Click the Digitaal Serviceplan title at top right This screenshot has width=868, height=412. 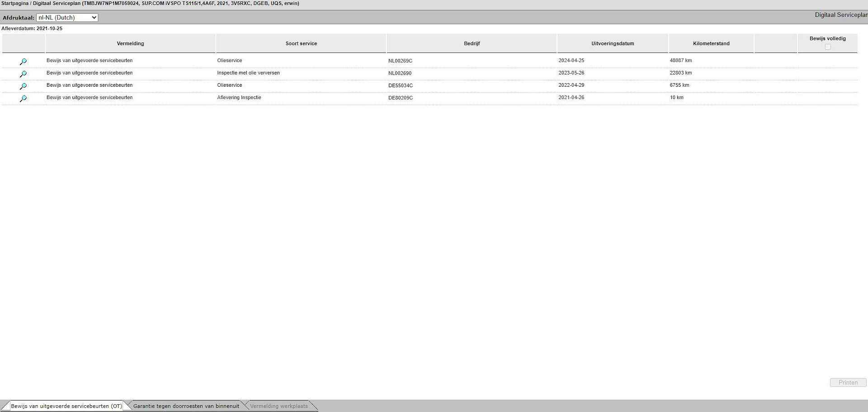point(841,15)
